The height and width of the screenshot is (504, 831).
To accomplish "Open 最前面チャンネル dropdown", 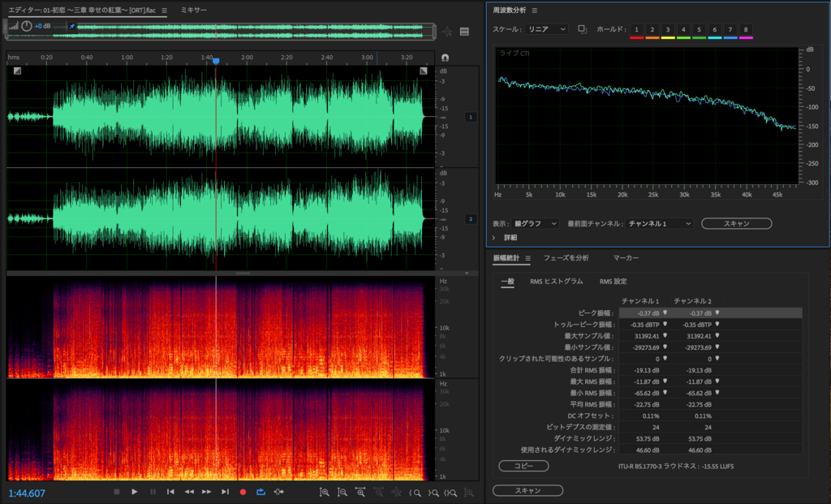I will tap(659, 224).
